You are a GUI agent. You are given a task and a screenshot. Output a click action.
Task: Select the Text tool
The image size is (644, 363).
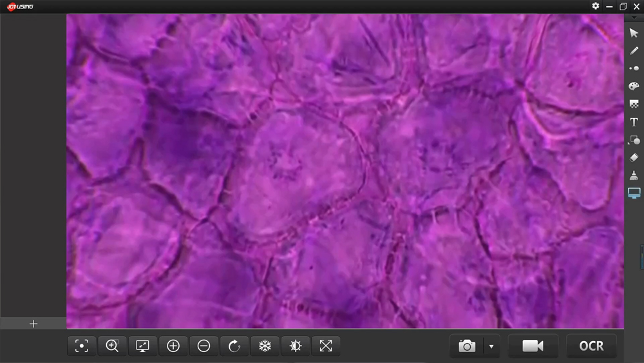pyautogui.click(x=634, y=122)
